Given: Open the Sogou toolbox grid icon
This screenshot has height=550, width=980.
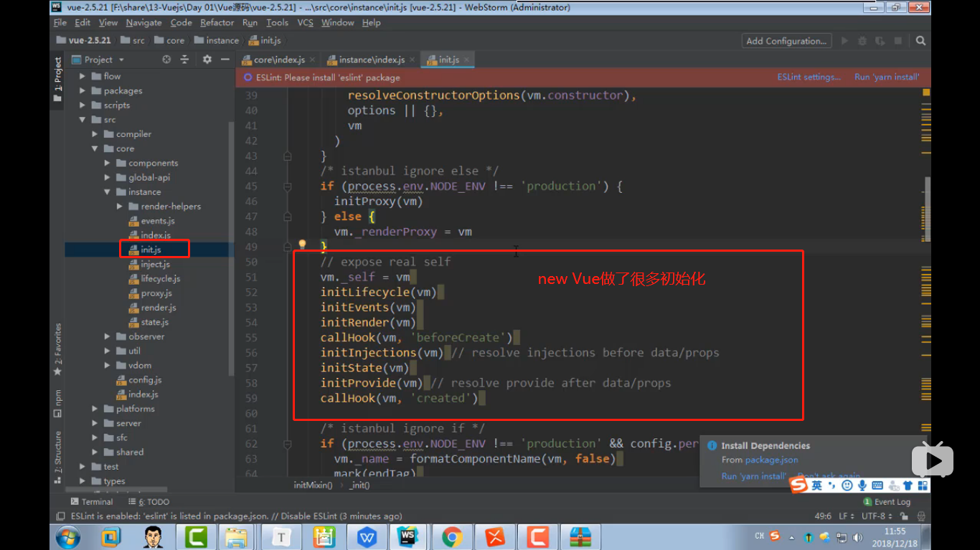Looking at the screenshot, I should (x=923, y=485).
